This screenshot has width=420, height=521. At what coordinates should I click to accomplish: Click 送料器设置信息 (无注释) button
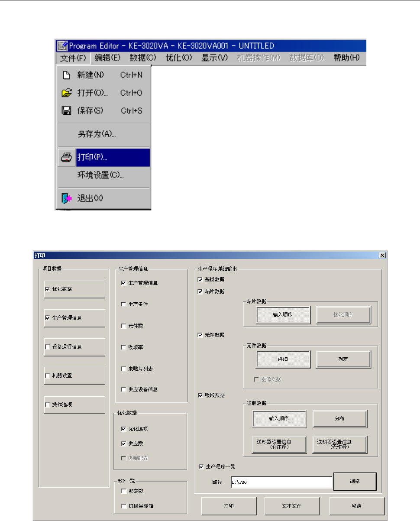pos(339,444)
